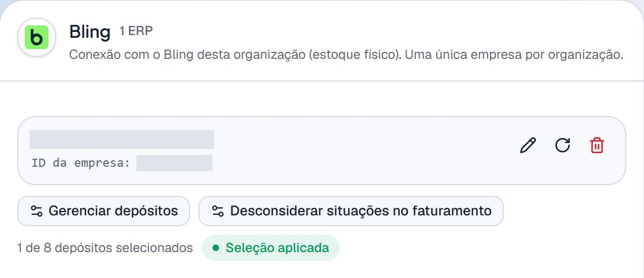The image size is (644, 278).
Task: Click the Conexão com o Bling description text
Action: point(346,55)
